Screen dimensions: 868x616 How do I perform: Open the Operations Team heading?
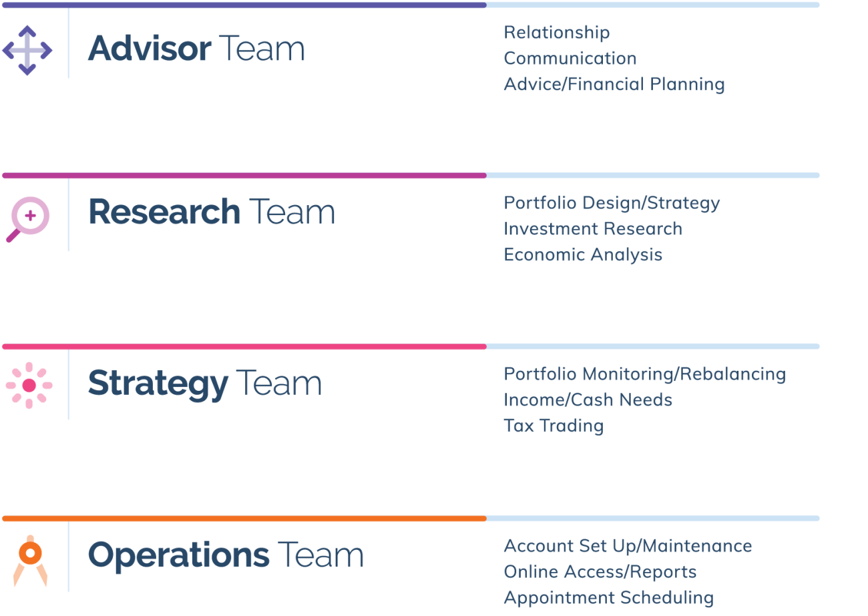[226, 557]
